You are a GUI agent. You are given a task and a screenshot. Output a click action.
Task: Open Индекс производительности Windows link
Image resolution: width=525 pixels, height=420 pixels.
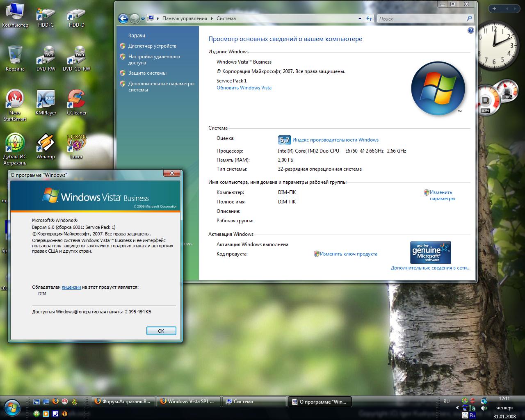click(x=336, y=140)
